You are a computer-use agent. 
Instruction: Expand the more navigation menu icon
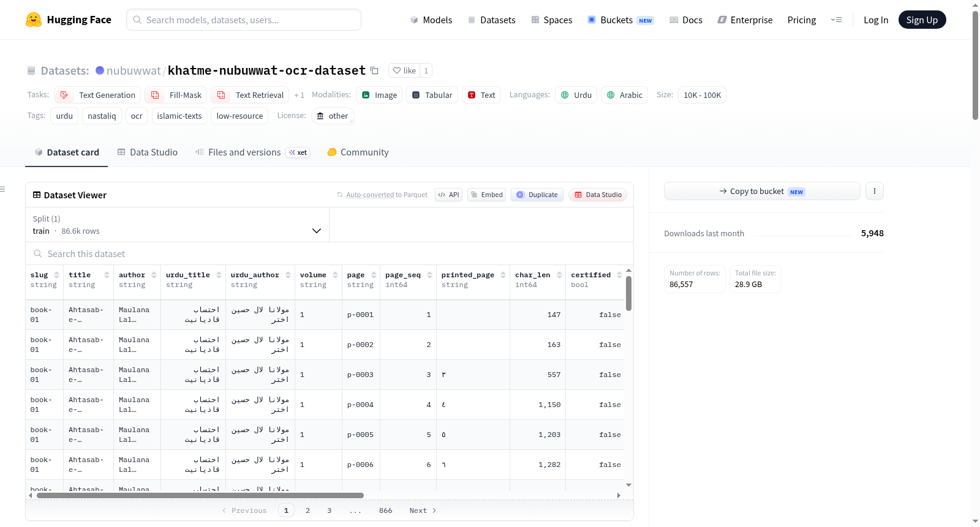click(x=836, y=20)
